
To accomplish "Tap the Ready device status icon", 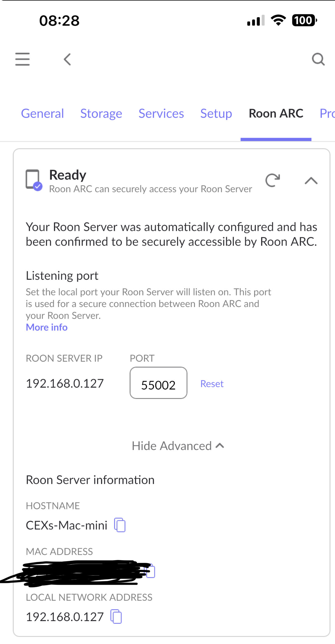I will click(x=34, y=180).
